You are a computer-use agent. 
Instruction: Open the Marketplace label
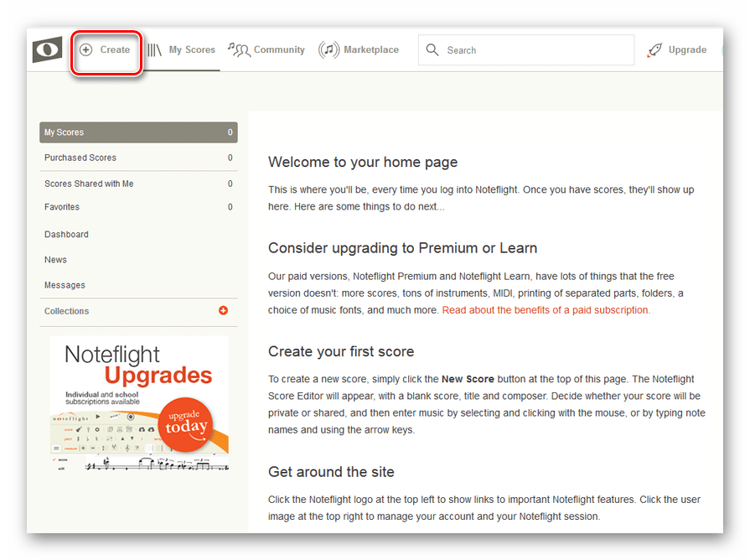pyautogui.click(x=371, y=49)
